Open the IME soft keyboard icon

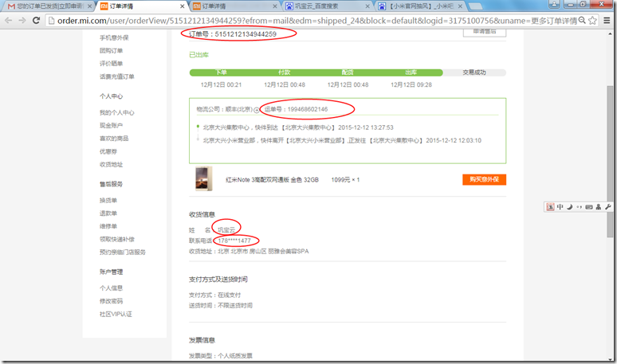click(588, 207)
